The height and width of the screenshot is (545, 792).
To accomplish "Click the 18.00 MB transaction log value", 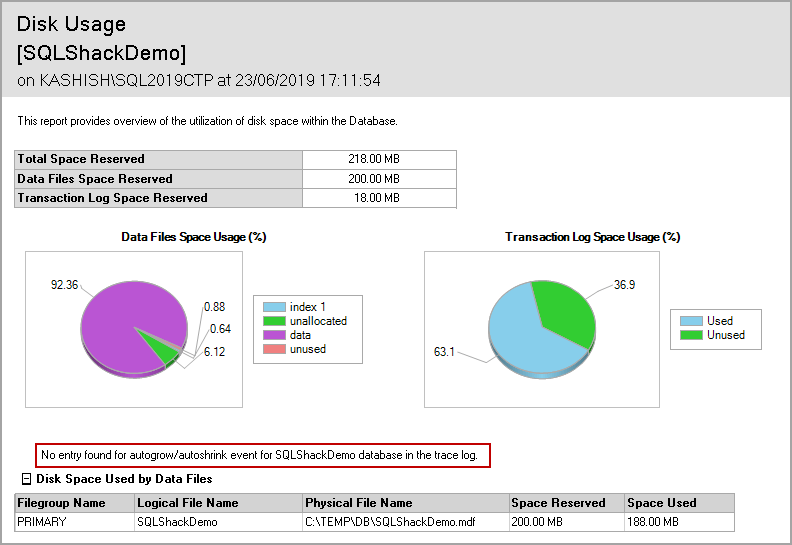I will [x=377, y=198].
